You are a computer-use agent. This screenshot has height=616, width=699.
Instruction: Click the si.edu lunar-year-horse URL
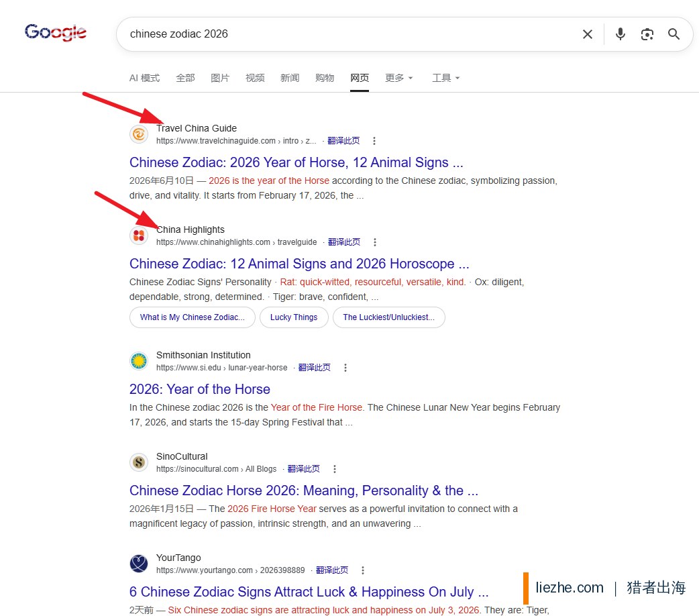221,368
